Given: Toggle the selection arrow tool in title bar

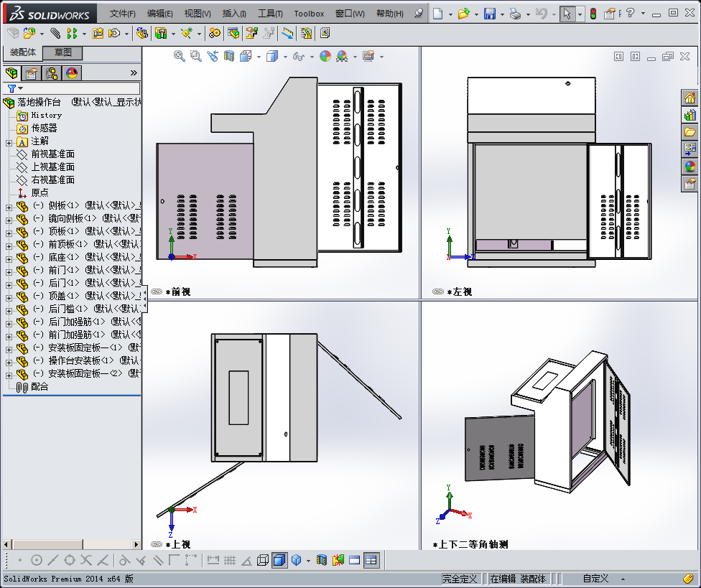Looking at the screenshot, I should pyautogui.click(x=567, y=14).
